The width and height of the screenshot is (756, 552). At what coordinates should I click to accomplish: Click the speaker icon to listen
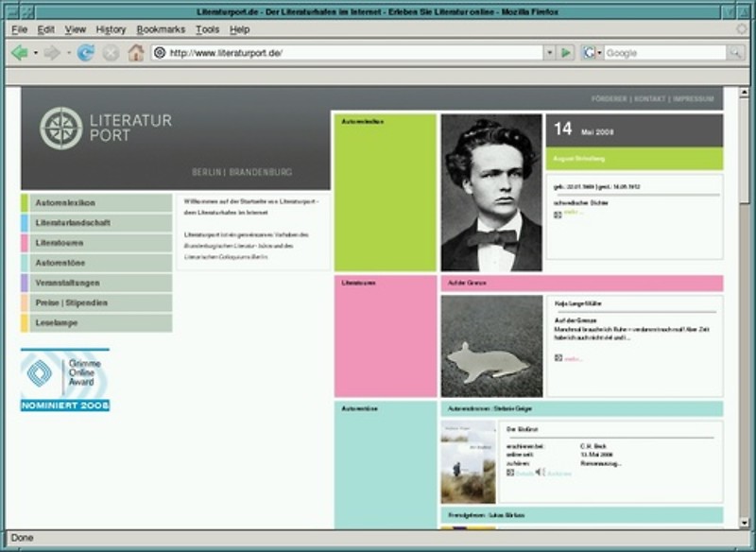pos(540,472)
